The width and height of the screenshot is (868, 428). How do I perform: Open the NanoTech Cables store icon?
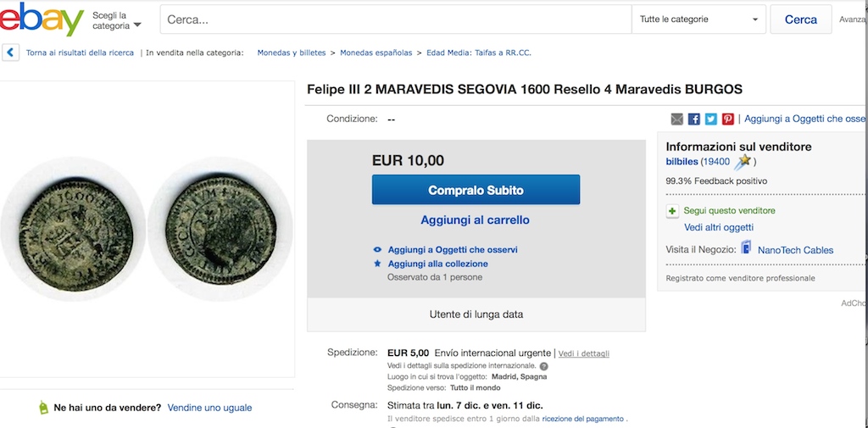point(746,248)
